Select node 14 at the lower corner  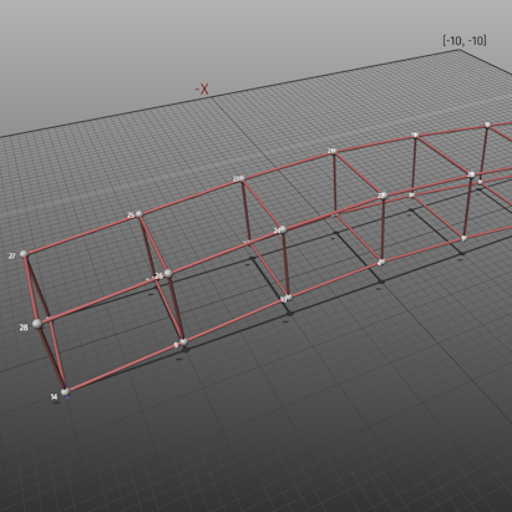65,392
